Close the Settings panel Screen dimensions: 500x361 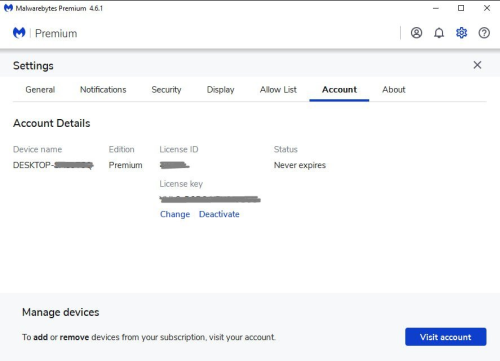(477, 65)
